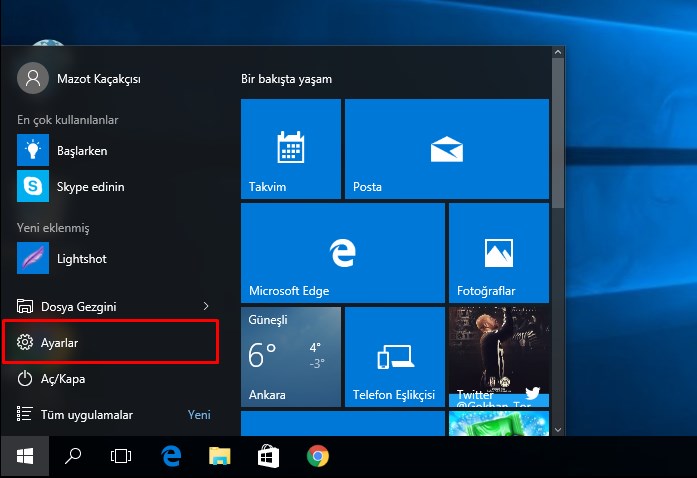Open Başlarken app with the lightbulb icon
The width and height of the screenshot is (697, 478).
point(80,151)
